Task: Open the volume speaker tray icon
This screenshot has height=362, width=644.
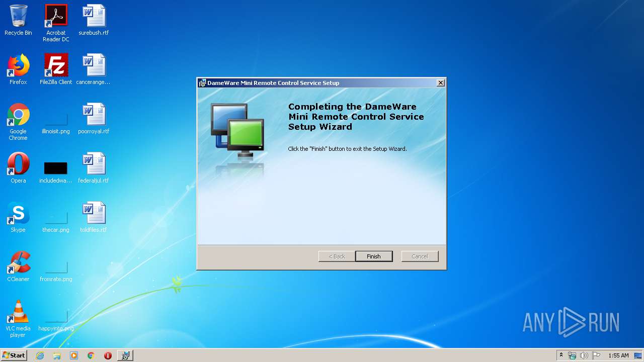Action: click(x=584, y=355)
